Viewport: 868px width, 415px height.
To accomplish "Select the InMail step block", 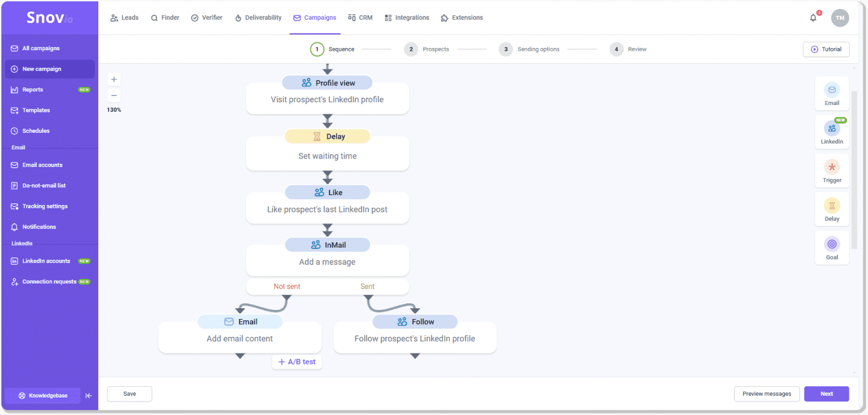I will click(327, 261).
